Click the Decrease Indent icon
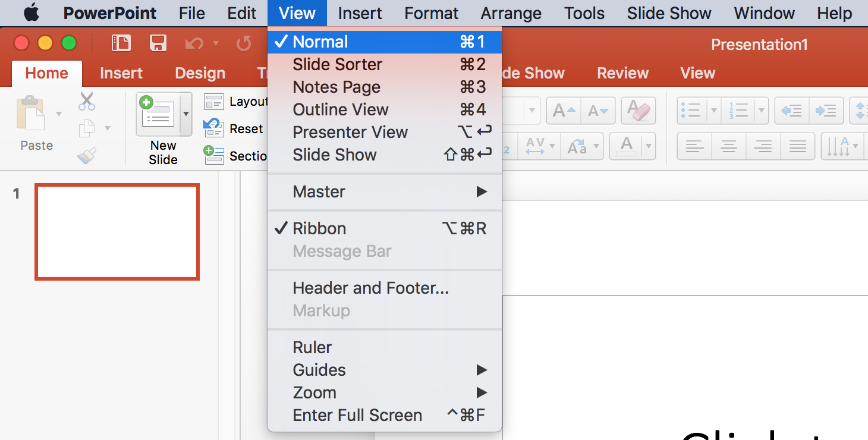This screenshot has height=440, width=868. [792, 111]
